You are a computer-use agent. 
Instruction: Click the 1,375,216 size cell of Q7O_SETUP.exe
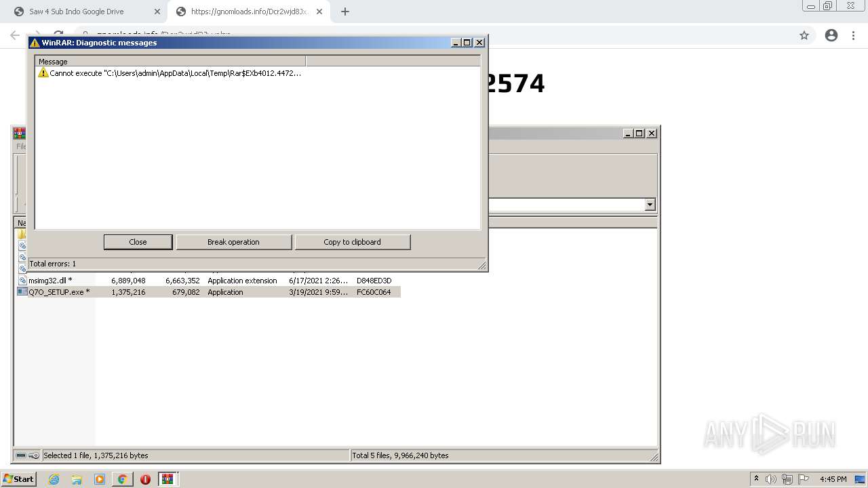point(128,292)
